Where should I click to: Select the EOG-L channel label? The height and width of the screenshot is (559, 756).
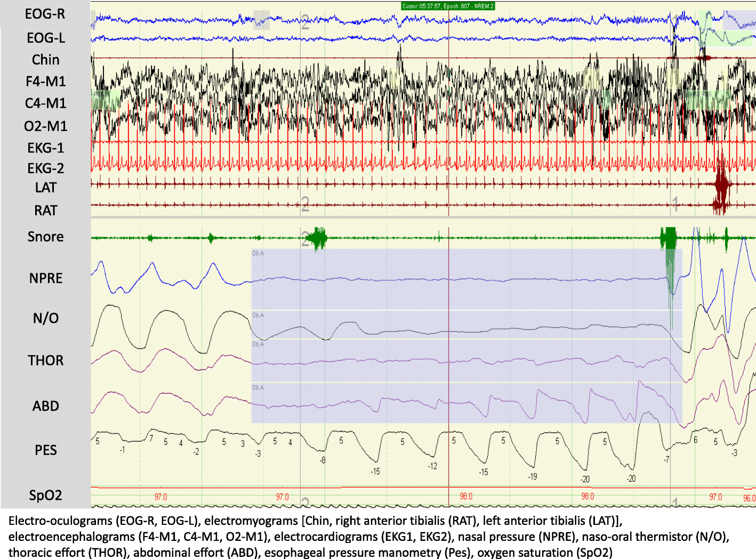pos(46,38)
